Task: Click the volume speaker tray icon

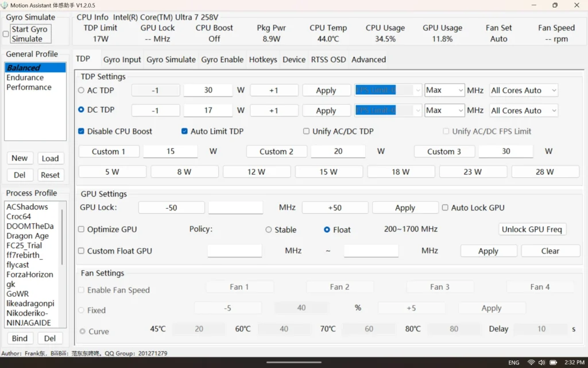Action: click(541, 362)
